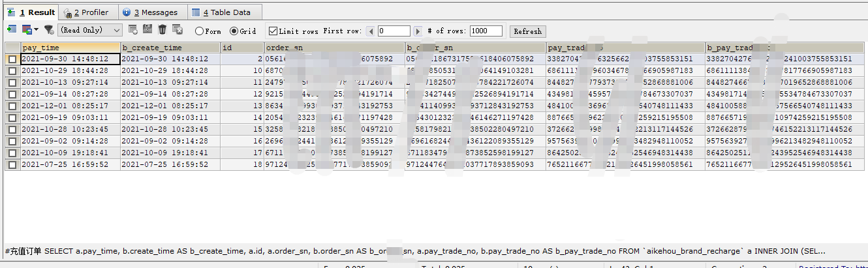Click the First row input field
The height and width of the screenshot is (268, 868).
[x=394, y=31]
